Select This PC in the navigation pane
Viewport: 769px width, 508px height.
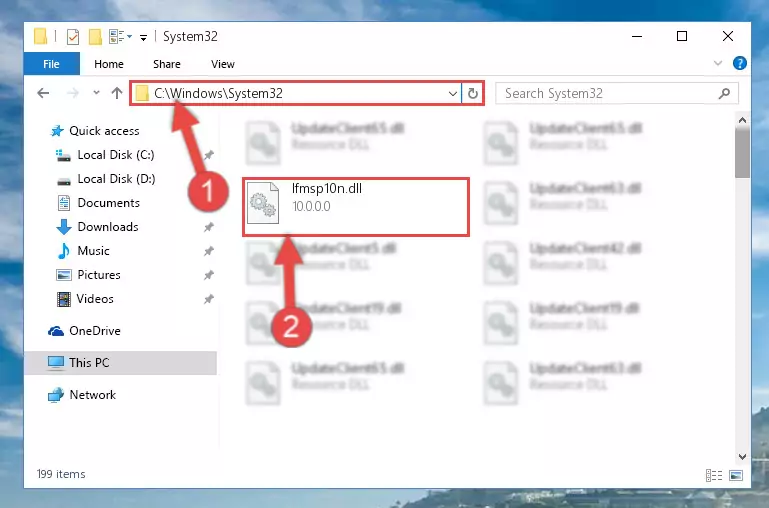pos(121,363)
